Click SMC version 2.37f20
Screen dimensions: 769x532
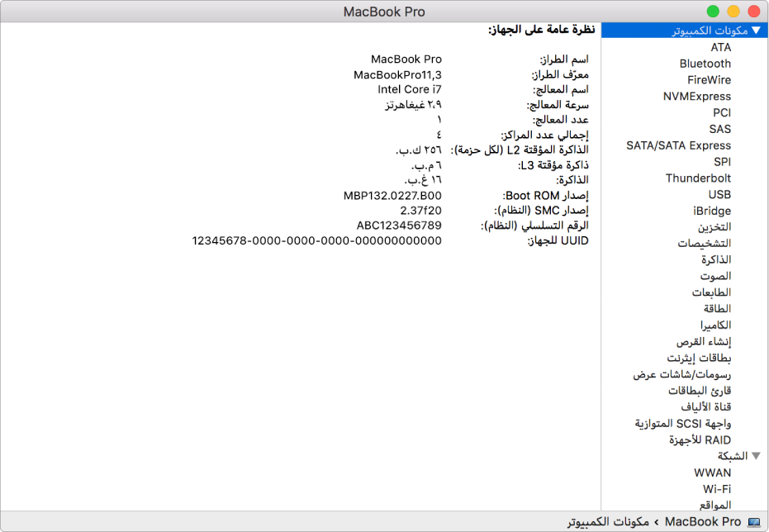pyautogui.click(x=420, y=211)
